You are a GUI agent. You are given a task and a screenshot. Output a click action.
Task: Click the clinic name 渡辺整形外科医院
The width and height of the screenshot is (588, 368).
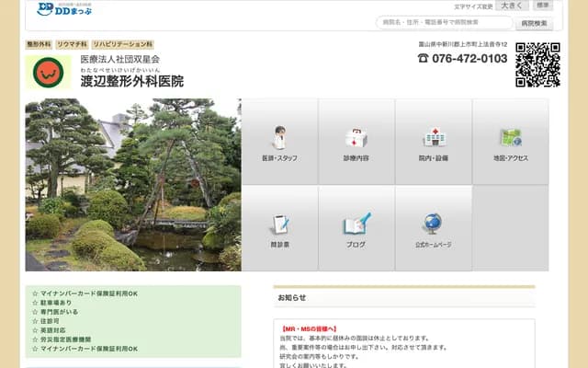132,82
